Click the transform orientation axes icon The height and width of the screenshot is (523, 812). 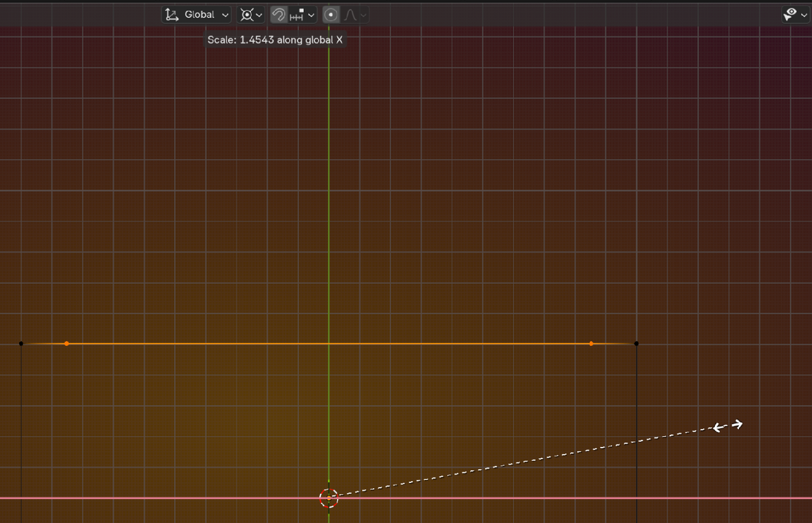(171, 15)
